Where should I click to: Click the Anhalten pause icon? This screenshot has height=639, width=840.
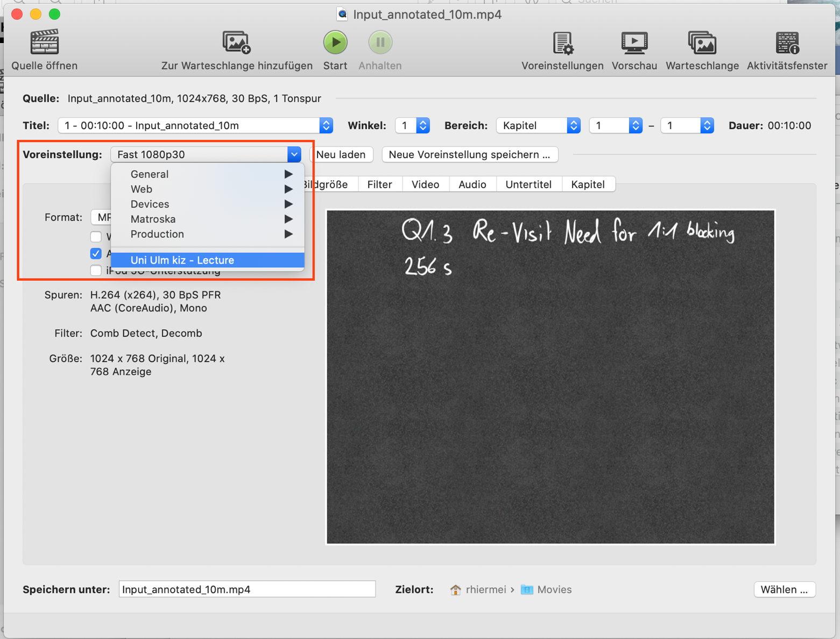click(380, 42)
